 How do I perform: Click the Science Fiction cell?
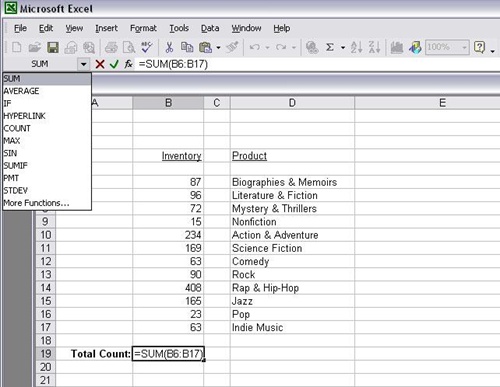coord(292,248)
